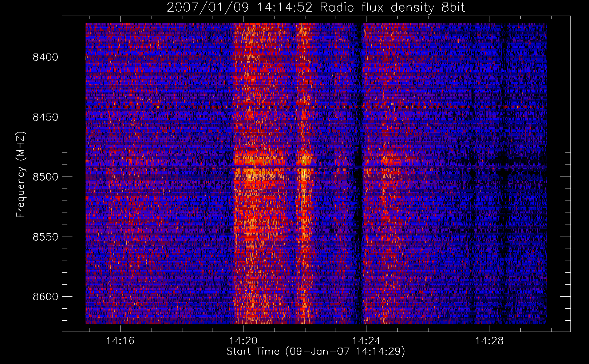Click the 14:20 time axis label
The width and height of the screenshot is (589, 364).
(243, 341)
